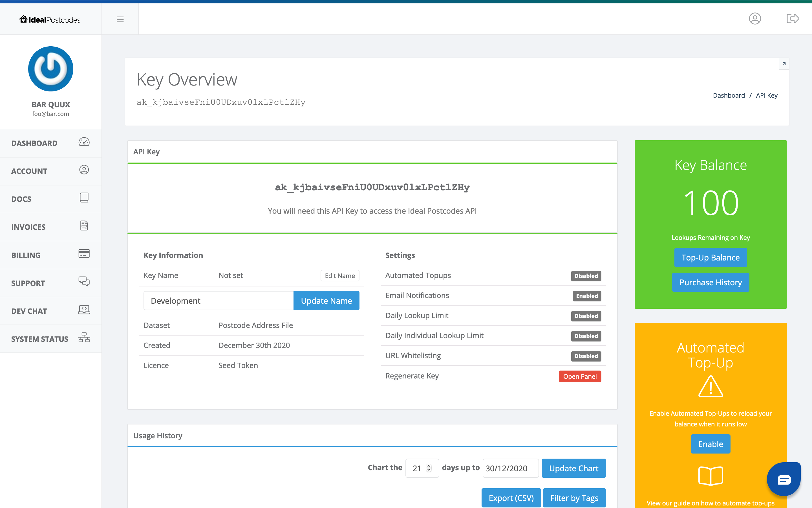Screen dimensions: 812x508
Task: Open ACCOUNT in the sidebar
Action: (51, 171)
